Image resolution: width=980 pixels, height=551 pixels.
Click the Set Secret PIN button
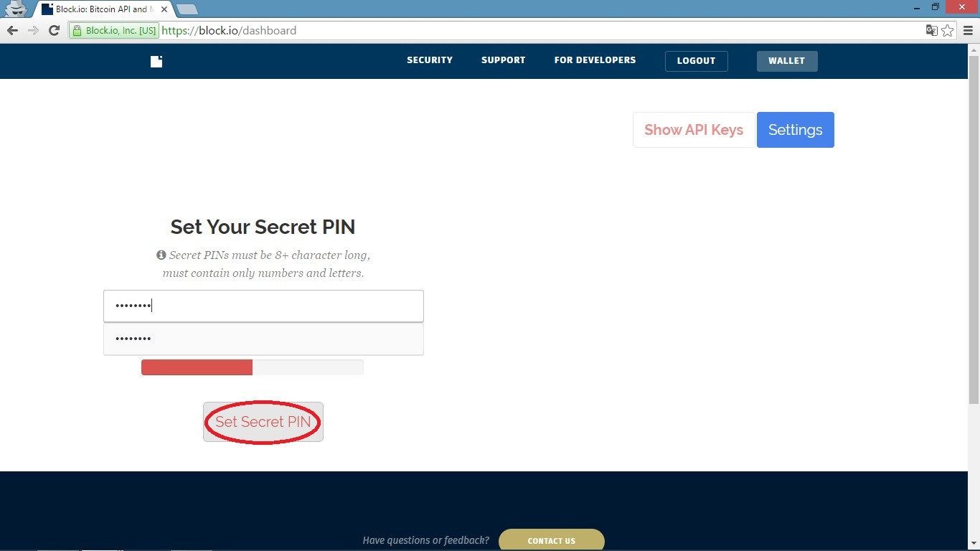pos(263,422)
